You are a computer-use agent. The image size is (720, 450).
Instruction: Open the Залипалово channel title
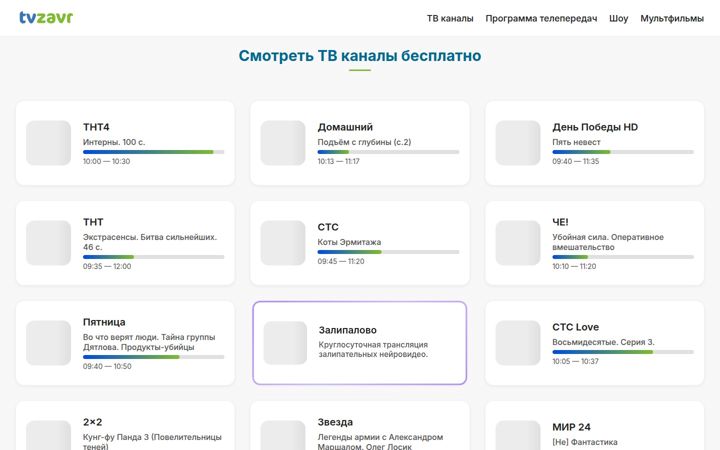[348, 330]
